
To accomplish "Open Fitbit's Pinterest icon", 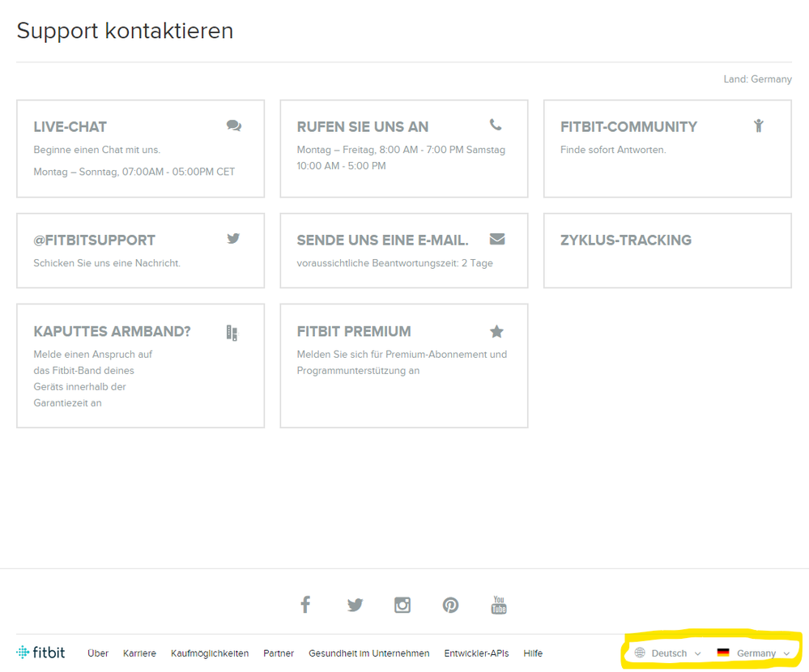I will coord(450,605).
